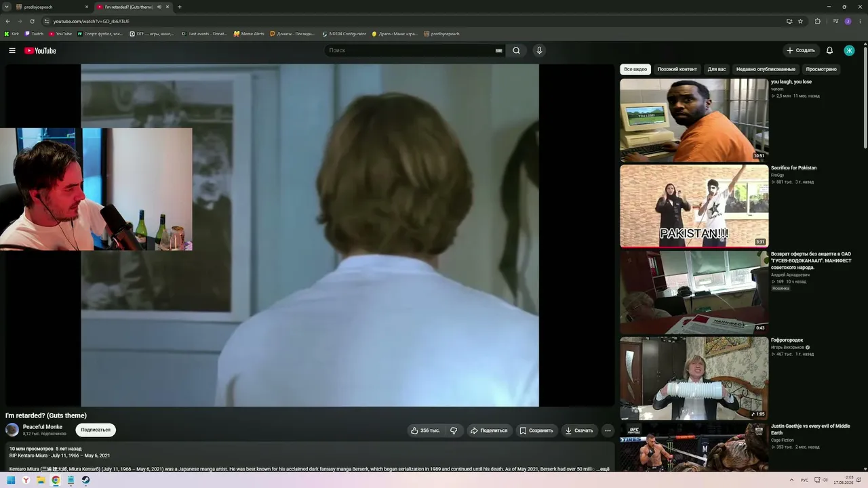
Task: Subscribe with the Подписаться button
Action: coord(96,430)
